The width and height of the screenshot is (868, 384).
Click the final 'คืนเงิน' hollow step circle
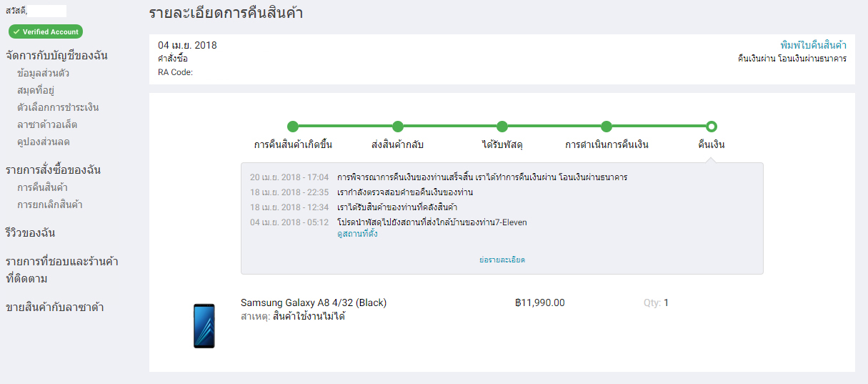(x=712, y=127)
